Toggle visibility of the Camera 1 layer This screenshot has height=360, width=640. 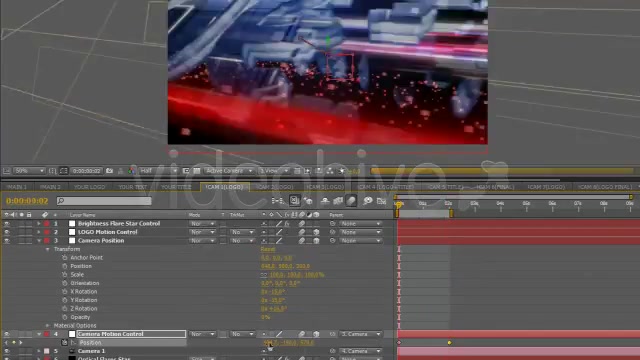click(7, 351)
